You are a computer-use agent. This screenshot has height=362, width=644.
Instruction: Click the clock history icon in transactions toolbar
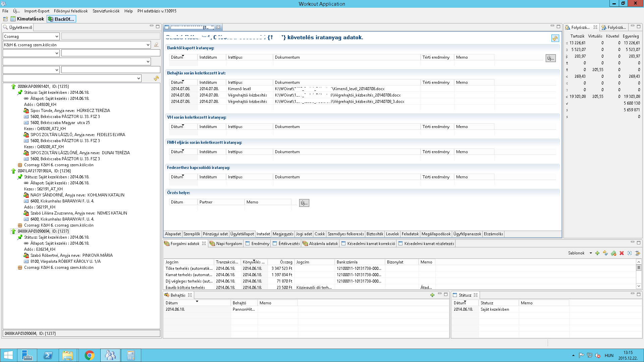[630, 253]
